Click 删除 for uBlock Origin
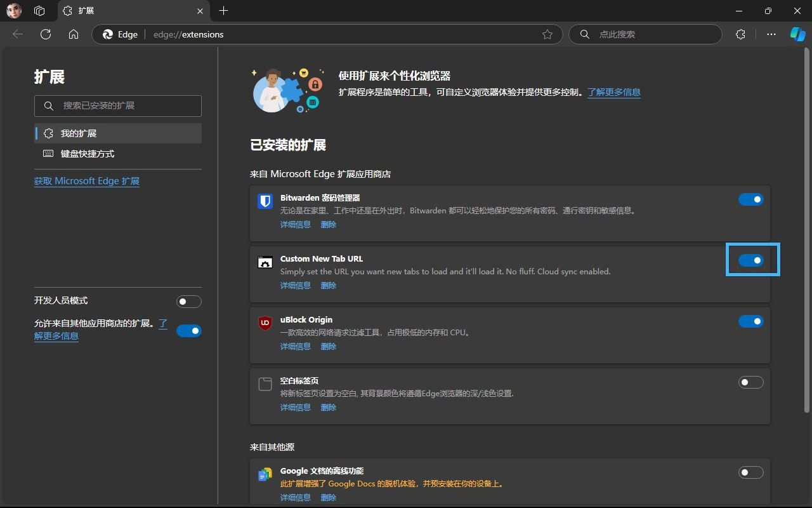Image resolution: width=812 pixels, height=508 pixels. click(x=329, y=346)
